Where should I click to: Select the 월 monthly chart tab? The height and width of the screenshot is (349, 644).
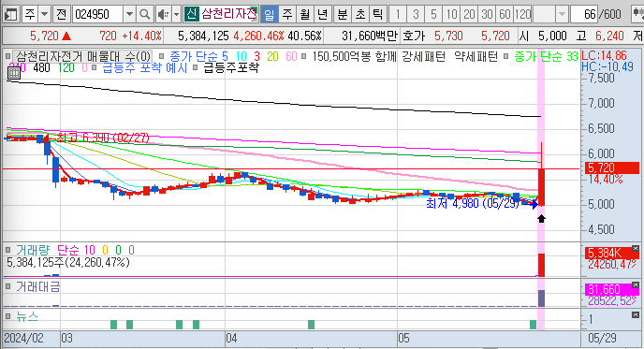pyautogui.click(x=305, y=15)
